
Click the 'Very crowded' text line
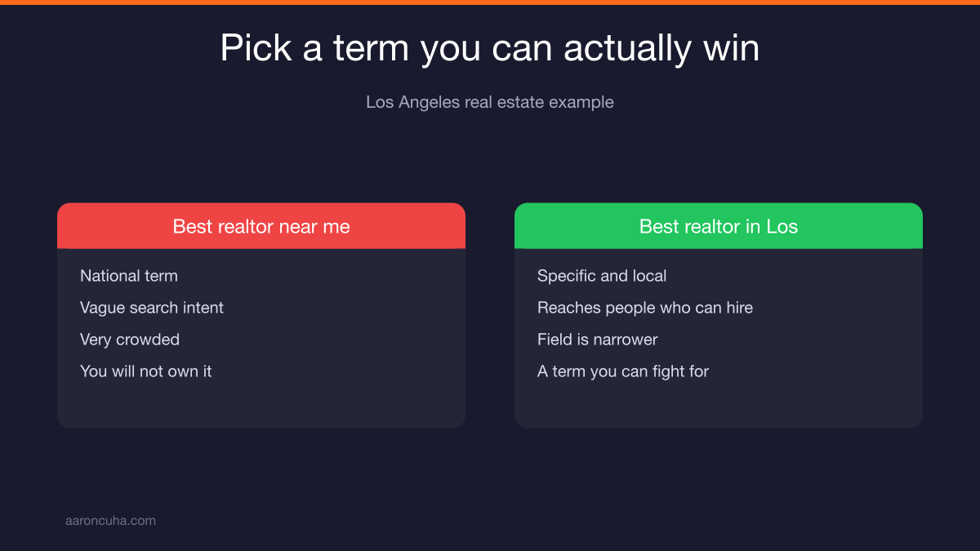(x=130, y=340)
